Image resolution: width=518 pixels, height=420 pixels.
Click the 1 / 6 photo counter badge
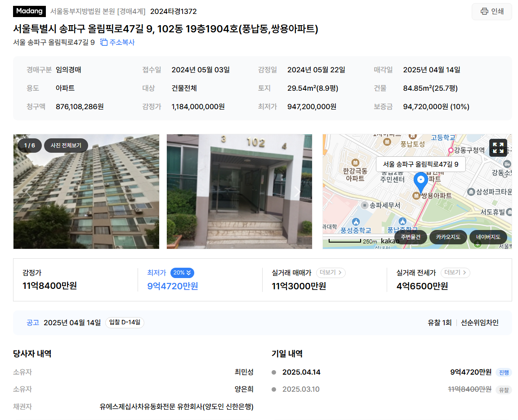click(29, 146)
